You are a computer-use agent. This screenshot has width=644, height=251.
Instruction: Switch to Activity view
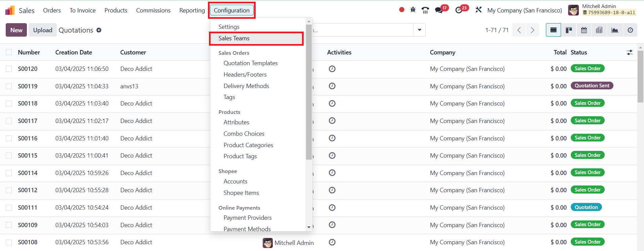point(630,30)
